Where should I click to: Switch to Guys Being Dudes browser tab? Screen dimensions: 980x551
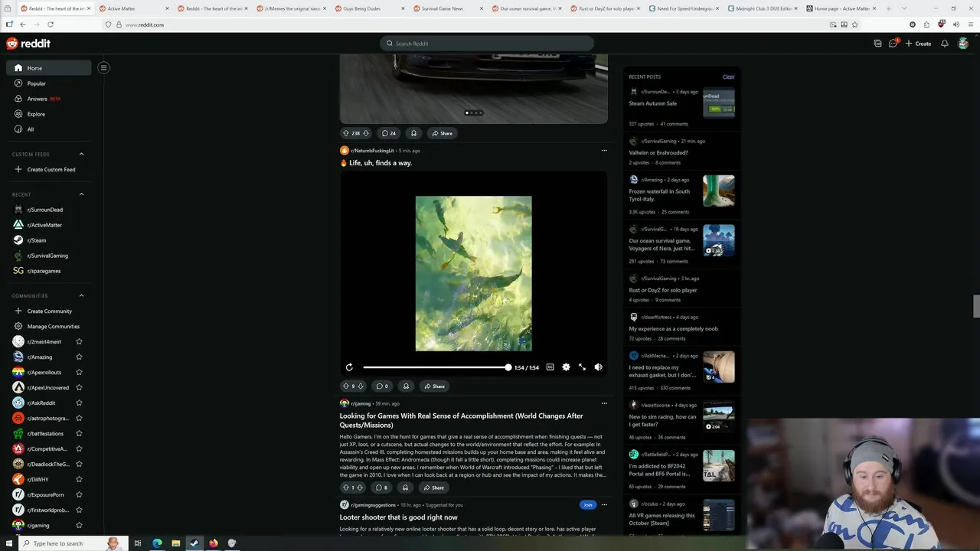coord(368,8)
